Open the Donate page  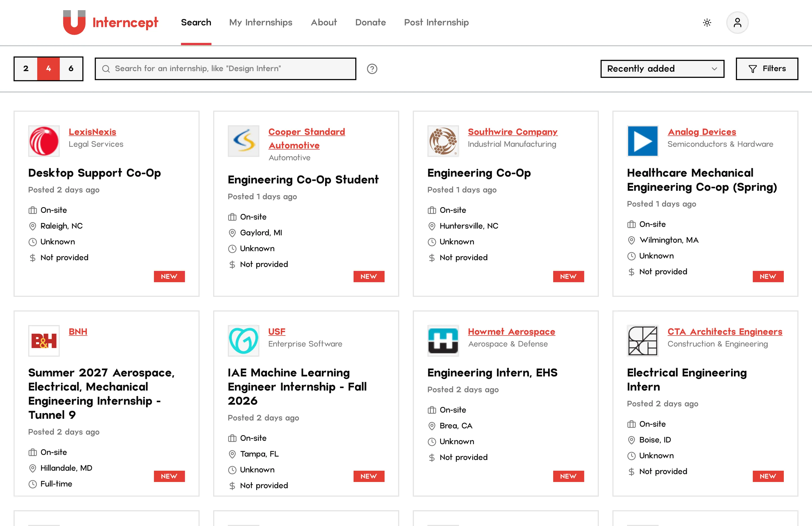[x=370, y=23]
